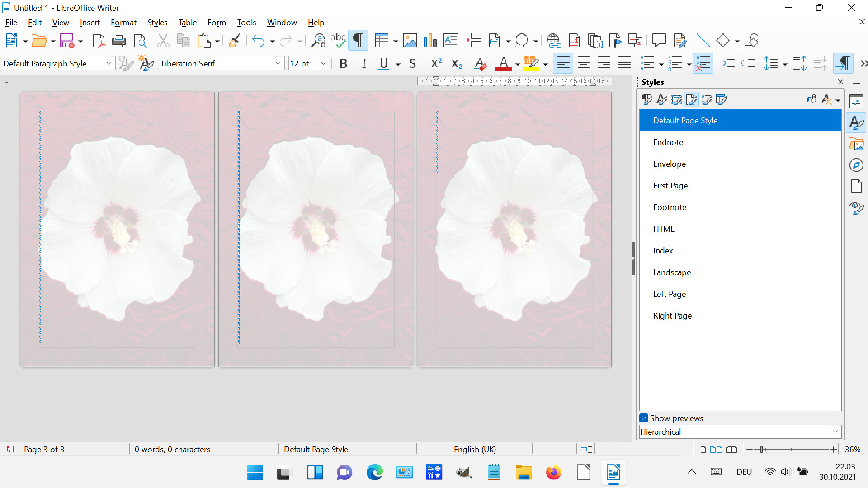868x488 pixels.
Task: Expand the font name combo box
Action: pos(278,63)
